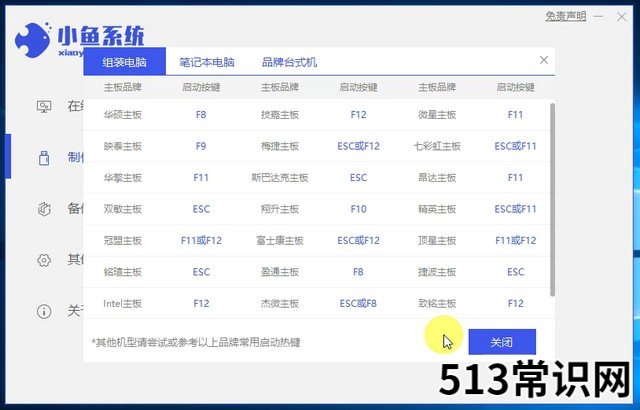Select the 七彩虹主板 cell
This screenshot has width=640, height=410.
coord(437,146)
